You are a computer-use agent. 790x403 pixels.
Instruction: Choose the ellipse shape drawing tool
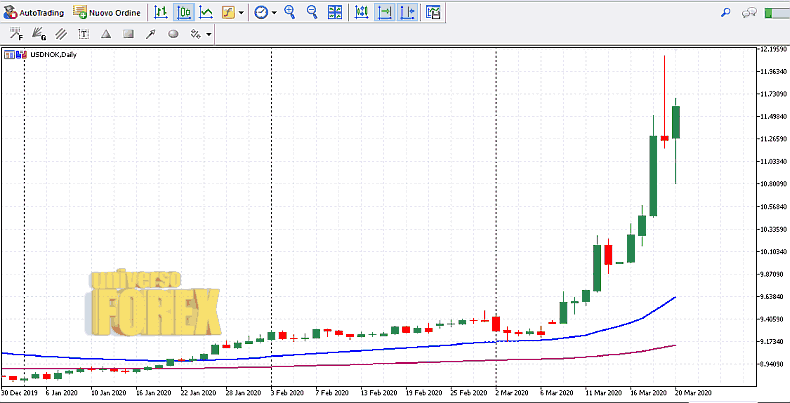(173, 34)
